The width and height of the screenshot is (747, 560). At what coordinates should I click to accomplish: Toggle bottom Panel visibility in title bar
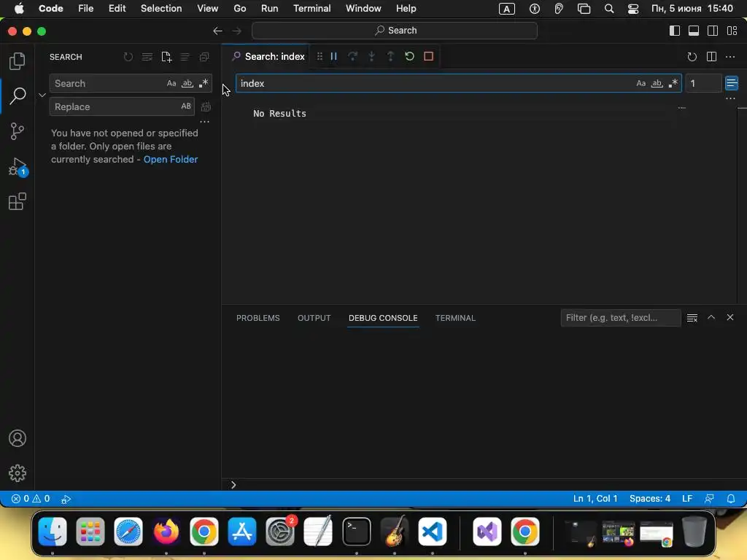point(694,31)
